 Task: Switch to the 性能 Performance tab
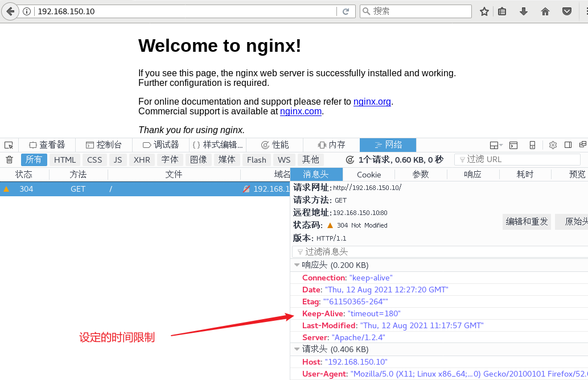click(x=275, y=145)
